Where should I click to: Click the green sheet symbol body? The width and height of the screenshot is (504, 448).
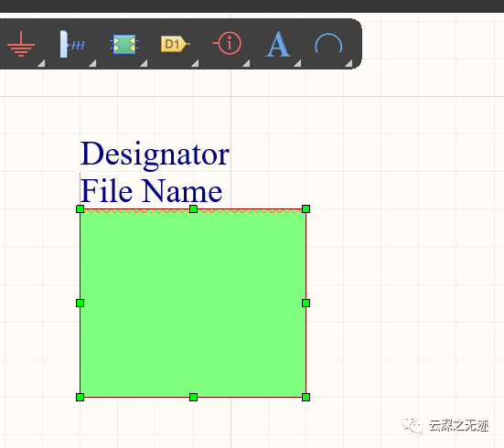[193, 303]
